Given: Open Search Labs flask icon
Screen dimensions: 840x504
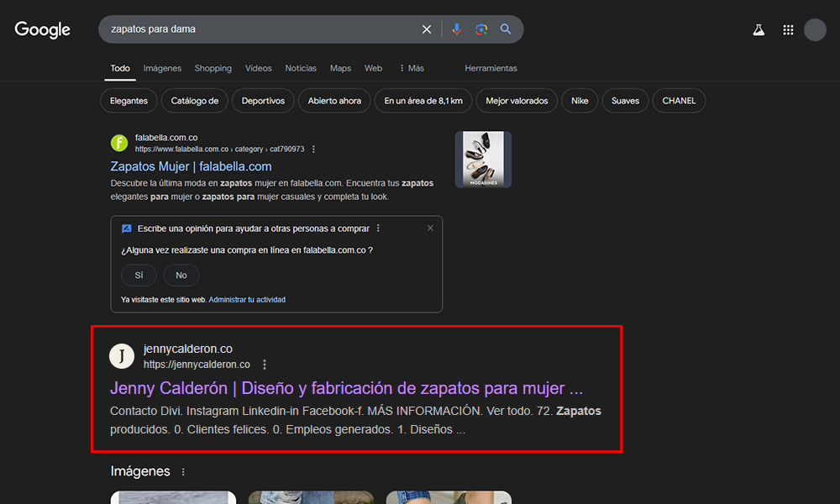Looking at the screenshot, I should click(759, 30).
